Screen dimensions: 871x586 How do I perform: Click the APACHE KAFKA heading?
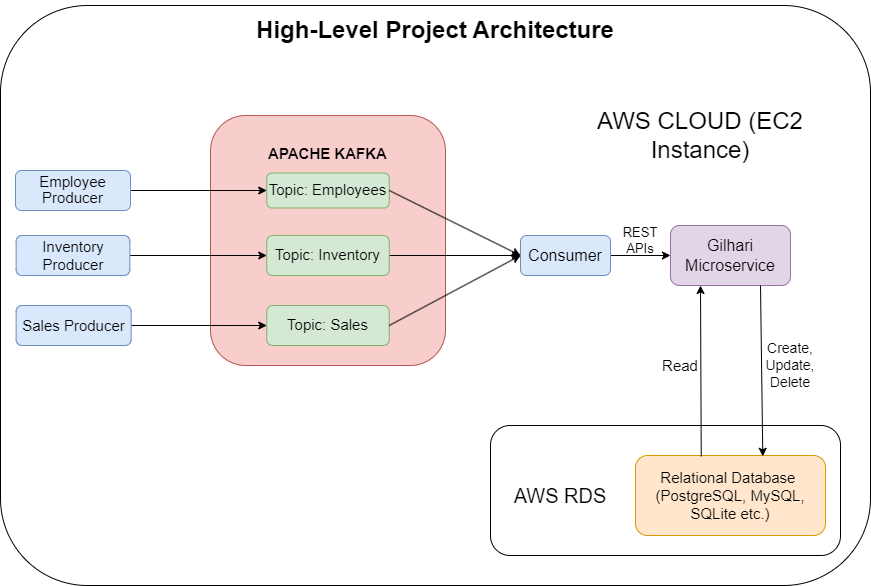tap(327, 154)
